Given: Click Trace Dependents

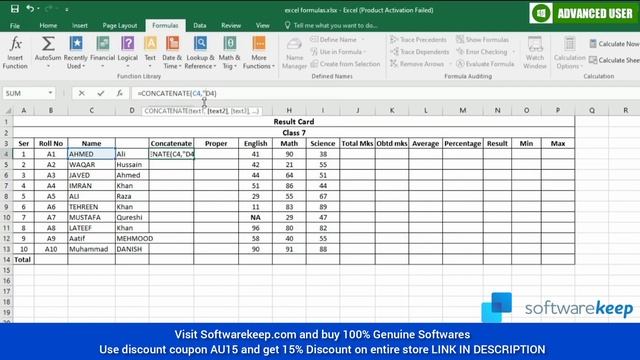Looking at the screenshot, I should pos(420,52).
